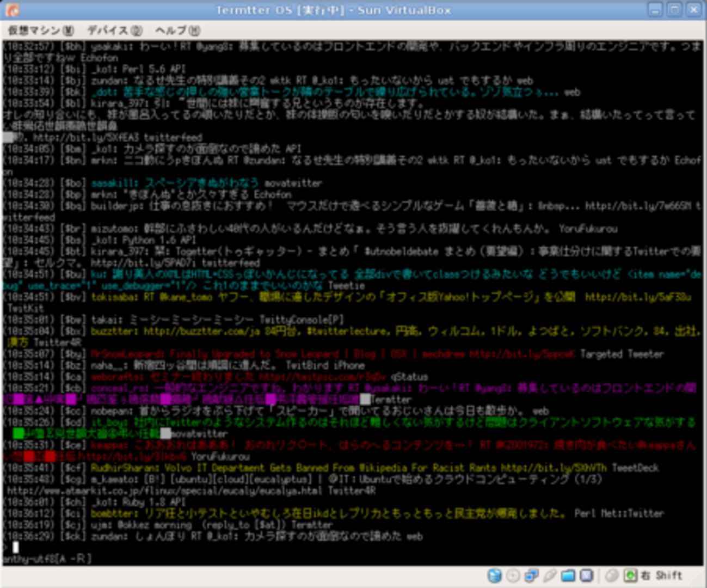This screenshot has height=588, width=707.
Task: Minimize the VirtualBox window
Action: coord(655,10)
